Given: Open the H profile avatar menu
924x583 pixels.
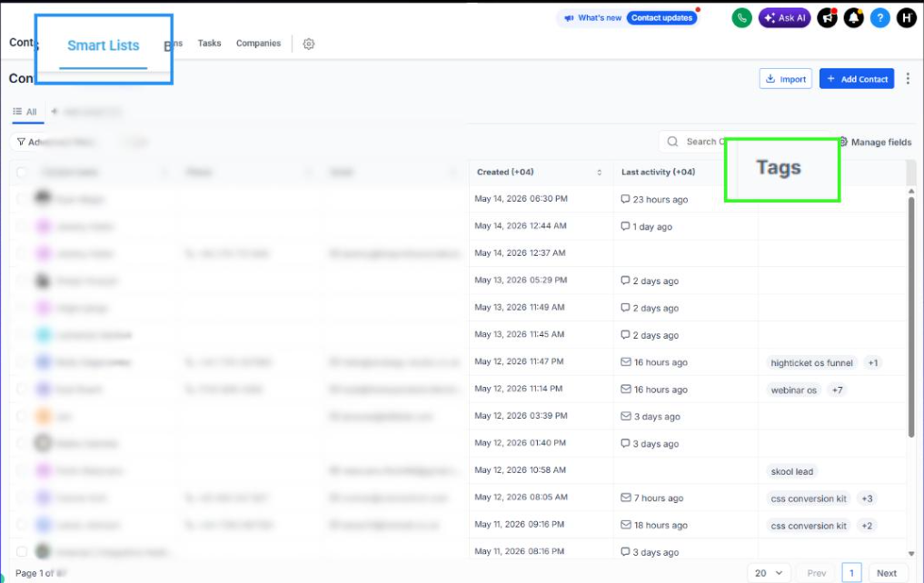Looking at the screenshot, I should pos(907,18).
